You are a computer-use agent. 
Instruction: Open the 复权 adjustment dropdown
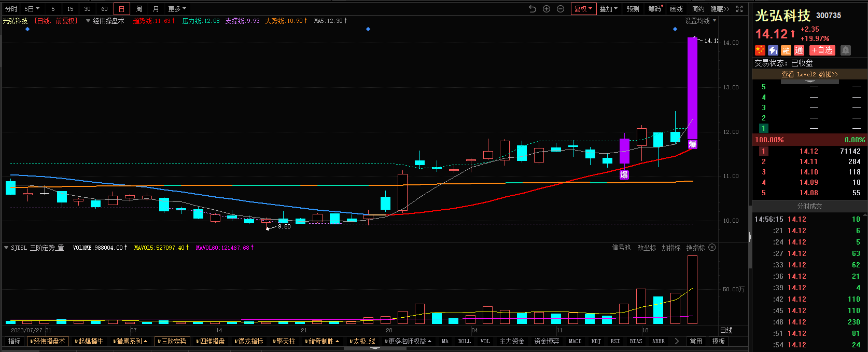coord(583,9)
